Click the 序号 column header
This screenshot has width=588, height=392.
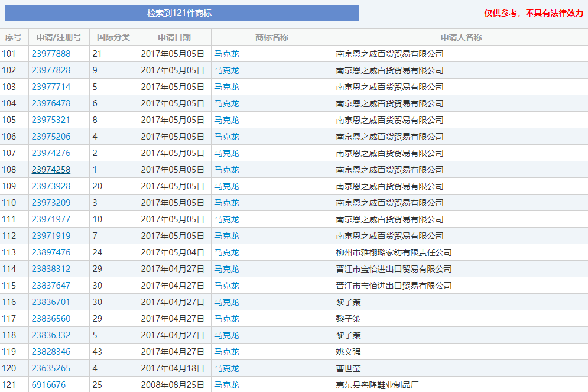[x=14, y=37]
